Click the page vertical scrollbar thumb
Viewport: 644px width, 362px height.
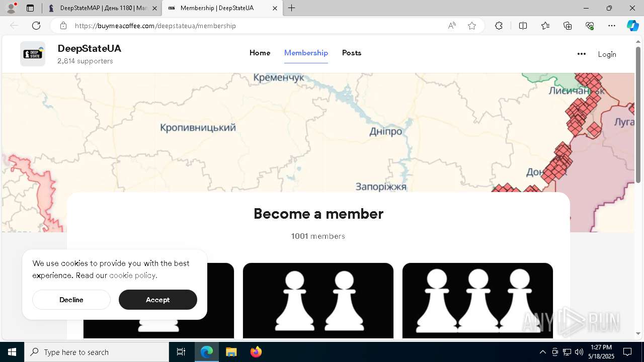[638, 115]
